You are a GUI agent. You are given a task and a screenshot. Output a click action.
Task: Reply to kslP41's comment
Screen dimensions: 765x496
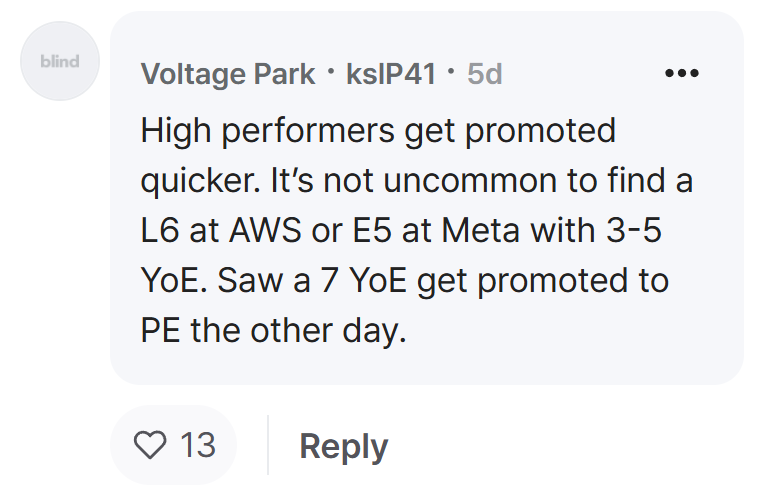(x=343, y=446)
